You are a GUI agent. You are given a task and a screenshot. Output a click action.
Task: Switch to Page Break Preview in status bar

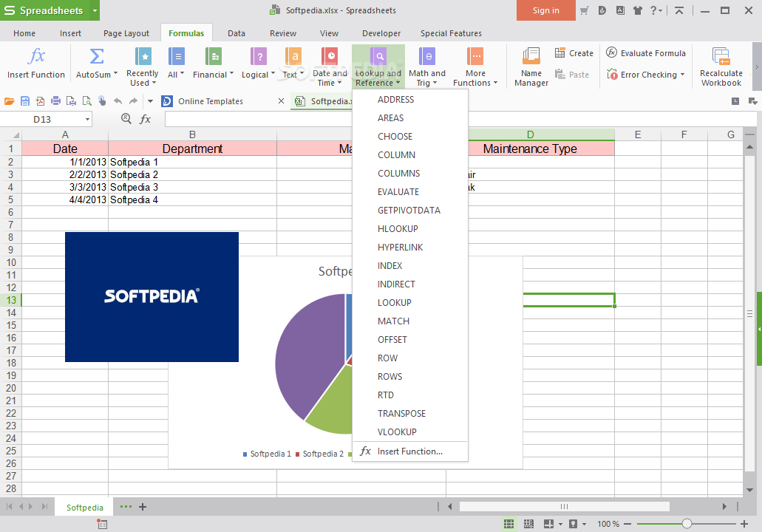(528, 524)
